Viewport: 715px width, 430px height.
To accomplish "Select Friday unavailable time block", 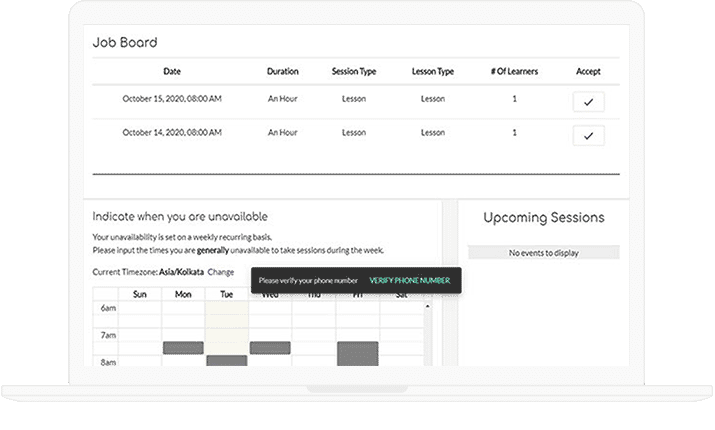I will pos(357,353).
